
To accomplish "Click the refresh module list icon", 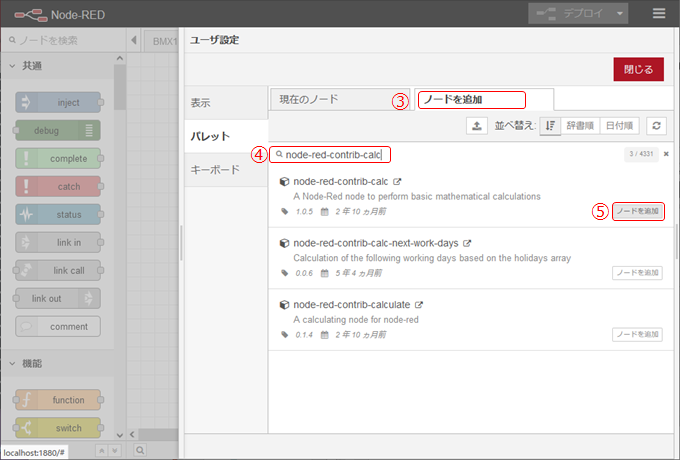I will (x=656, y=125).
